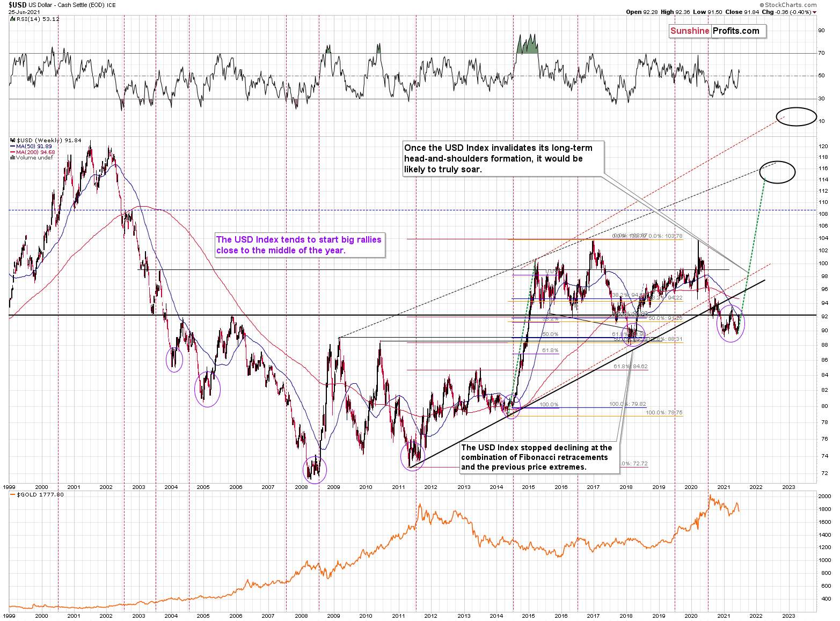Click the head-and-shoulders invalidation annotation box

[503, 158]
